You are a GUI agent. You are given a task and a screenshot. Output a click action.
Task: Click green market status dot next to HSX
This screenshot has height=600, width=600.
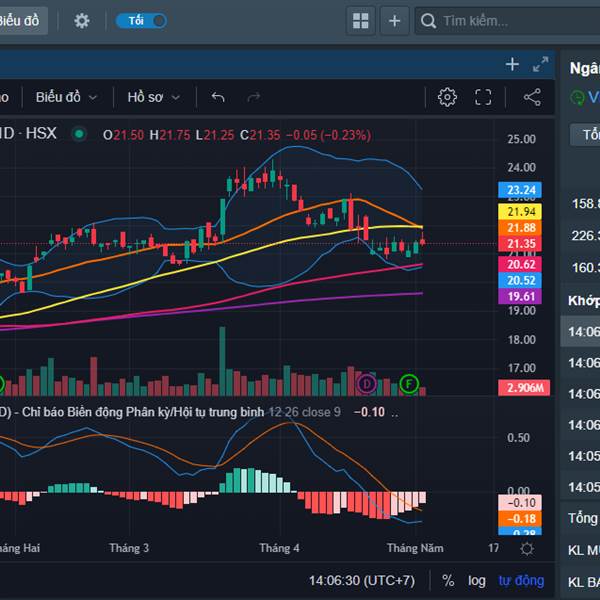pos(79,134)
